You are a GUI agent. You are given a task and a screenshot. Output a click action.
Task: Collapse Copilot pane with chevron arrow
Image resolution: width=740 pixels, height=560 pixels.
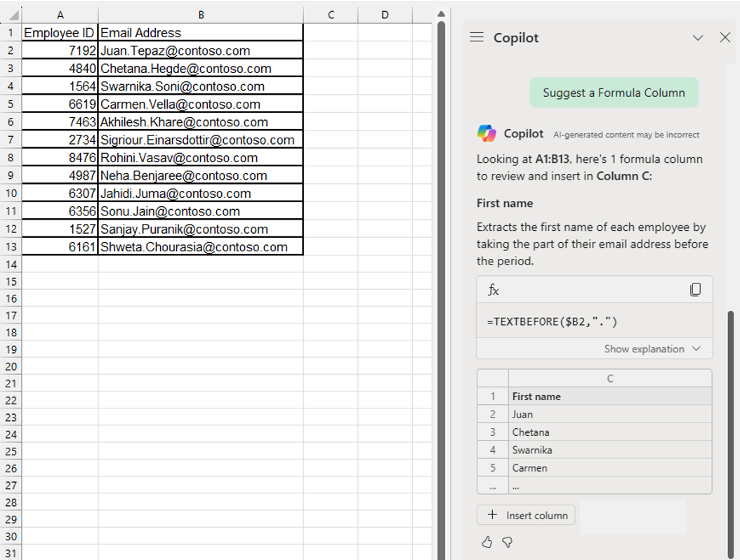coord(698,38)
